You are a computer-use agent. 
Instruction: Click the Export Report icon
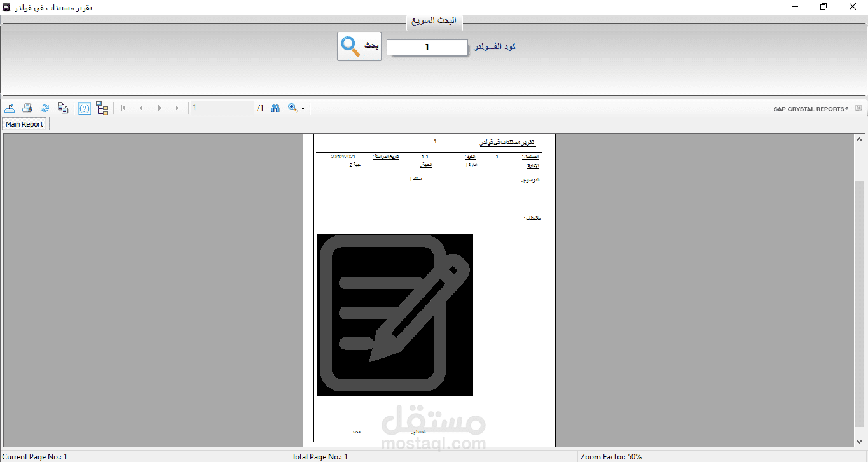click(x=10, y=108)
